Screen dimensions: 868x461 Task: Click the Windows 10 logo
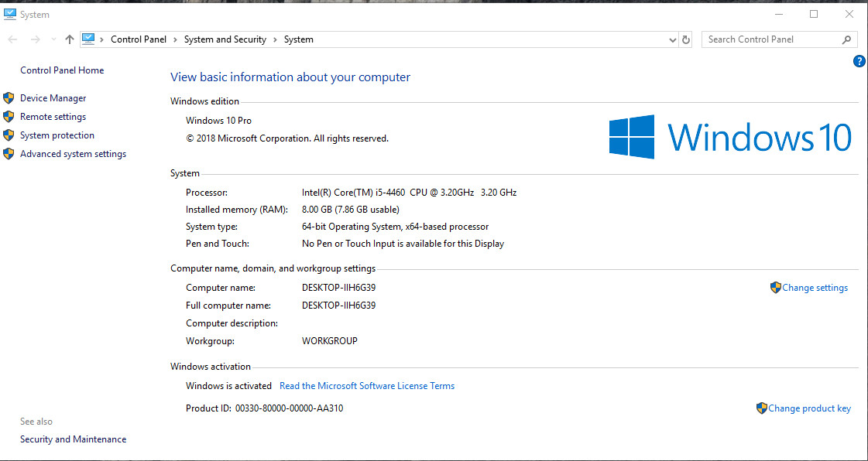tap(730, 137)
